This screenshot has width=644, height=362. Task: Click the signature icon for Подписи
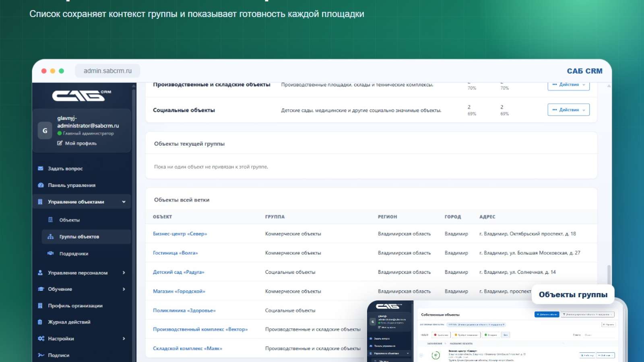tap(41, 355)
